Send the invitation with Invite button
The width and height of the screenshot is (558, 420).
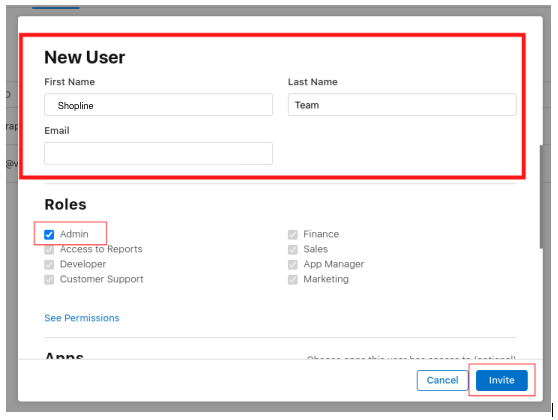point(501,380)
